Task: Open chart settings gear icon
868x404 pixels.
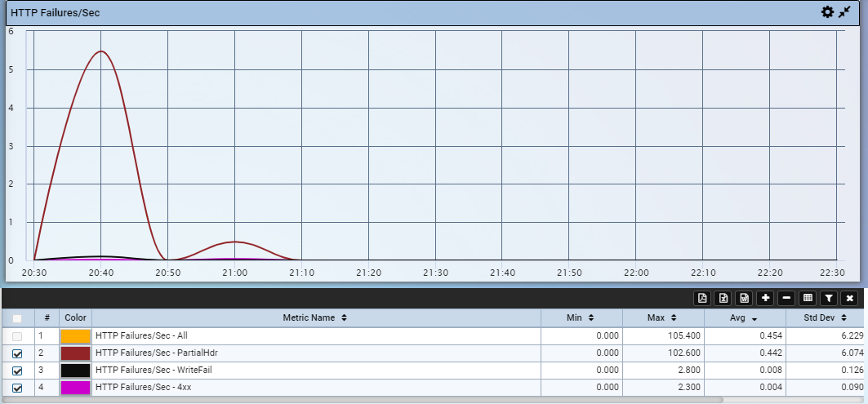Action: (x=827, y=12)
